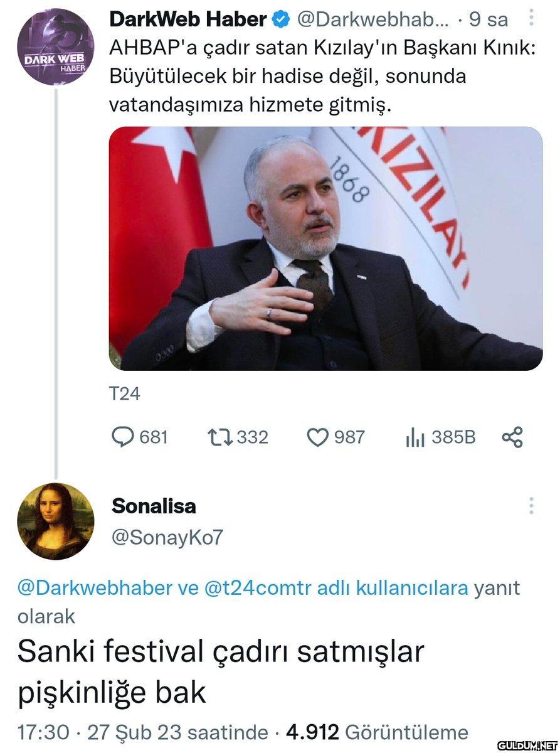The width and height of the screenshot is (560, 753).
Task: Click the @Darkwebhaber mention link
Action: click(x=94, y=588)
